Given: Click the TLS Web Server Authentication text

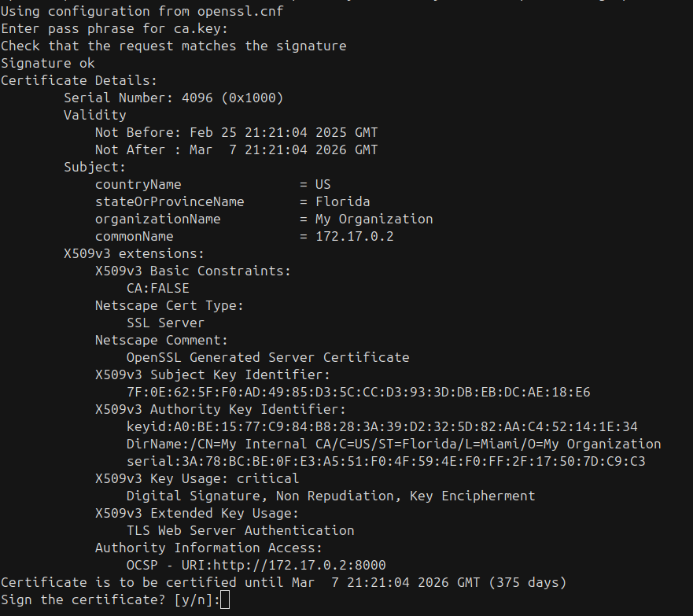Looking at the screenshot, I should (x=240, y=530).
